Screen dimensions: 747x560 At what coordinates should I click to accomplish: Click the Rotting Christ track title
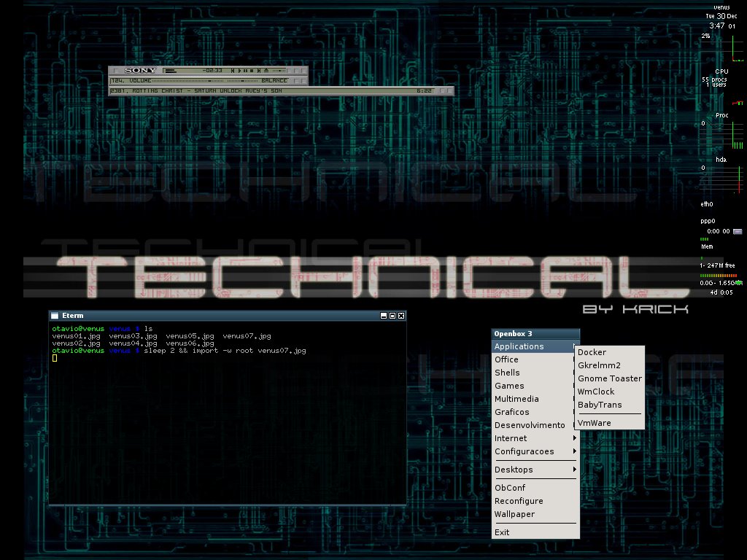click(196, 91)
